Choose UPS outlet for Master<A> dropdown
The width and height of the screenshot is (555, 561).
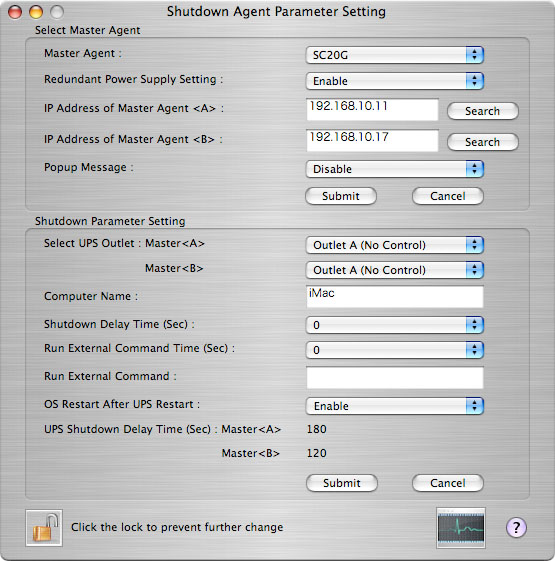pyautogui.click(x=395, y=245)
